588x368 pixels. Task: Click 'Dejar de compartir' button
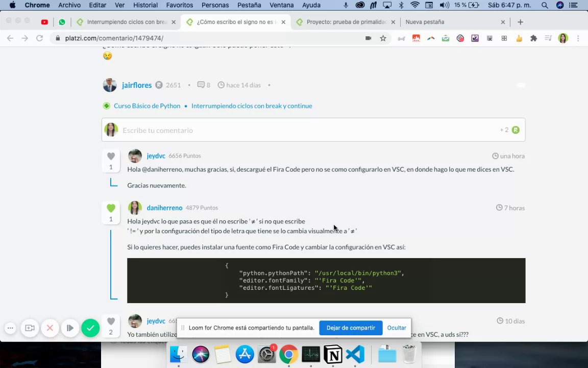pyautogui.click(x=351, y=328)
